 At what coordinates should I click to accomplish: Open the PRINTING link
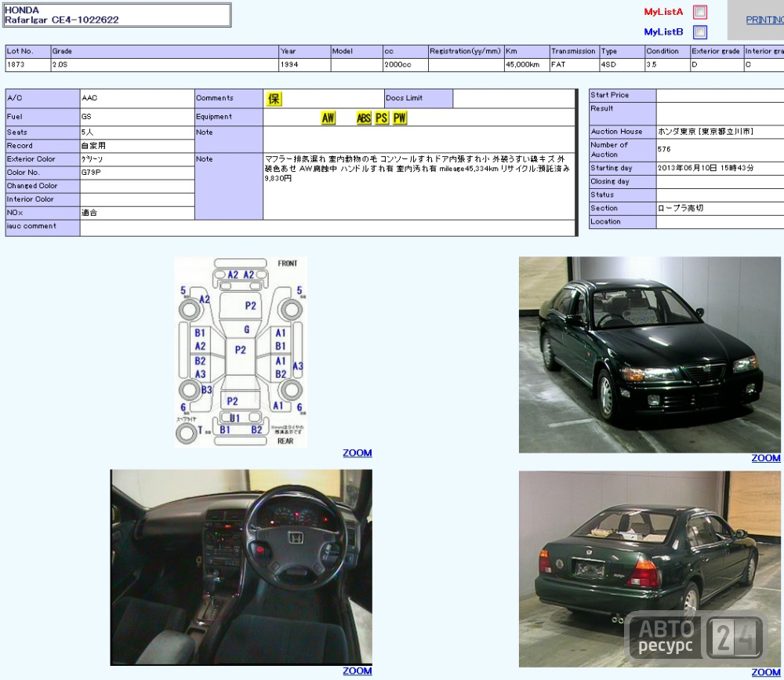(764, 20)
